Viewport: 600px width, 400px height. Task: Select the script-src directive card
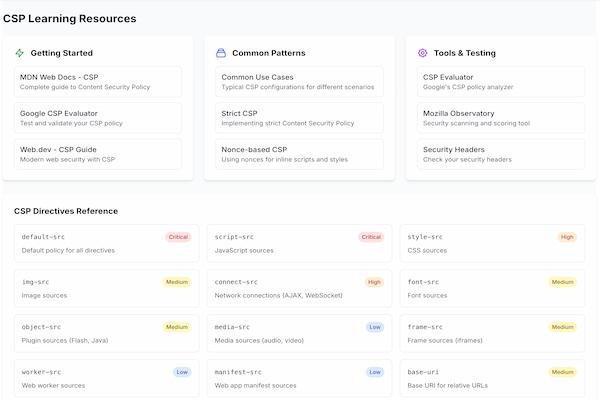click(x=299, y=243)
